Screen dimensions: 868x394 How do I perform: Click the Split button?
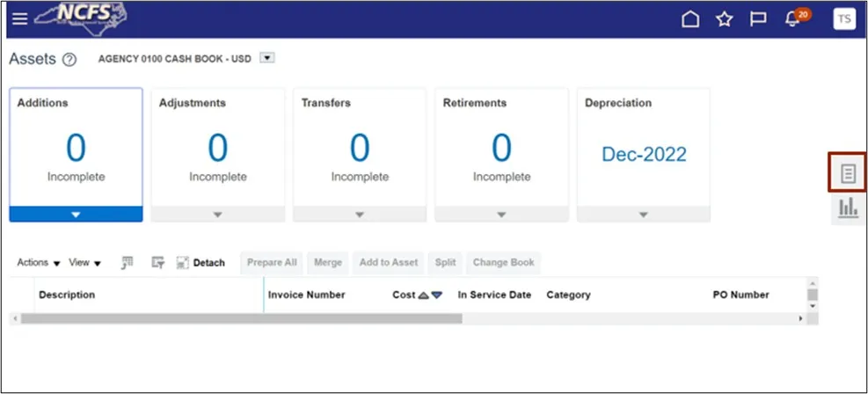445,263
